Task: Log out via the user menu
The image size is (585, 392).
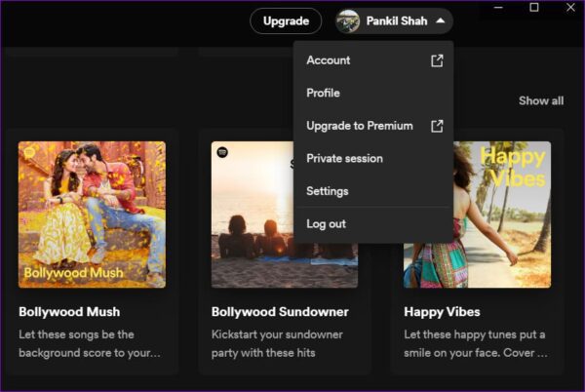Action: pyautogui.click(x=326, y=224)
